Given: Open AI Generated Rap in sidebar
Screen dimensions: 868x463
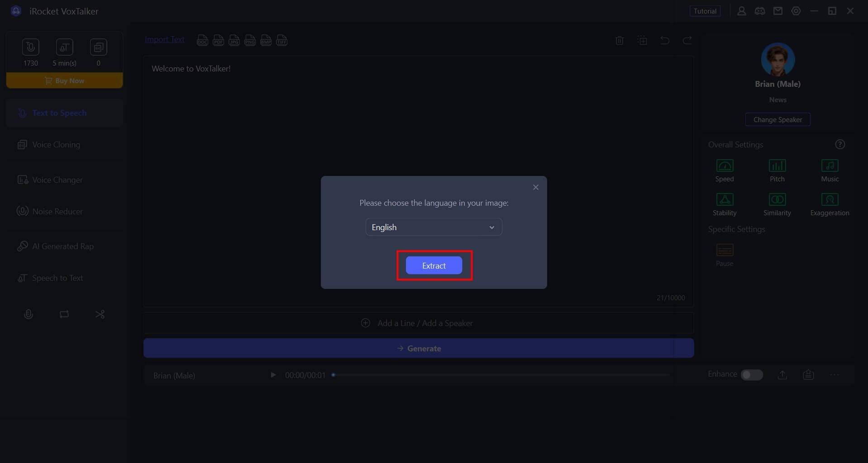Looking at the screenshot, I should pos(64,246).
